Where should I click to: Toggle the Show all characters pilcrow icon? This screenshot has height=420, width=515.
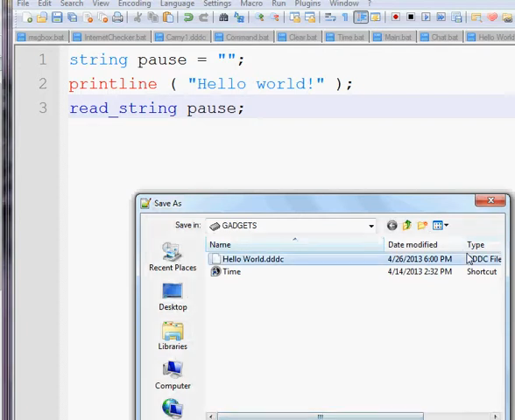click(345, 17)
